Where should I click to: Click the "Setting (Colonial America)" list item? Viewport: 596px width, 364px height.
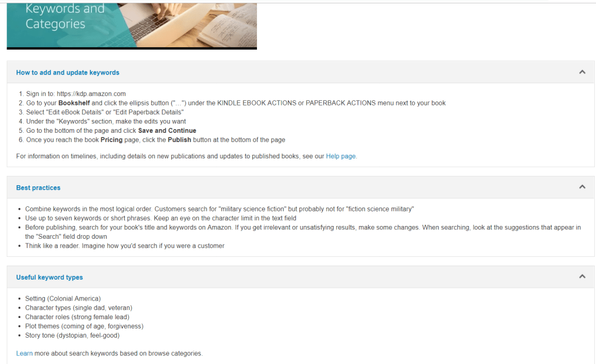[63, 298]
